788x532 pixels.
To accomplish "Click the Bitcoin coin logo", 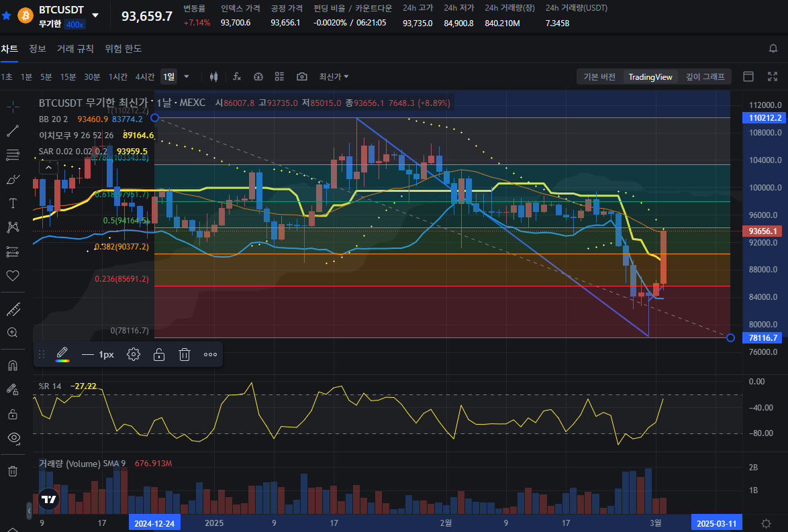I will (26, 15).
